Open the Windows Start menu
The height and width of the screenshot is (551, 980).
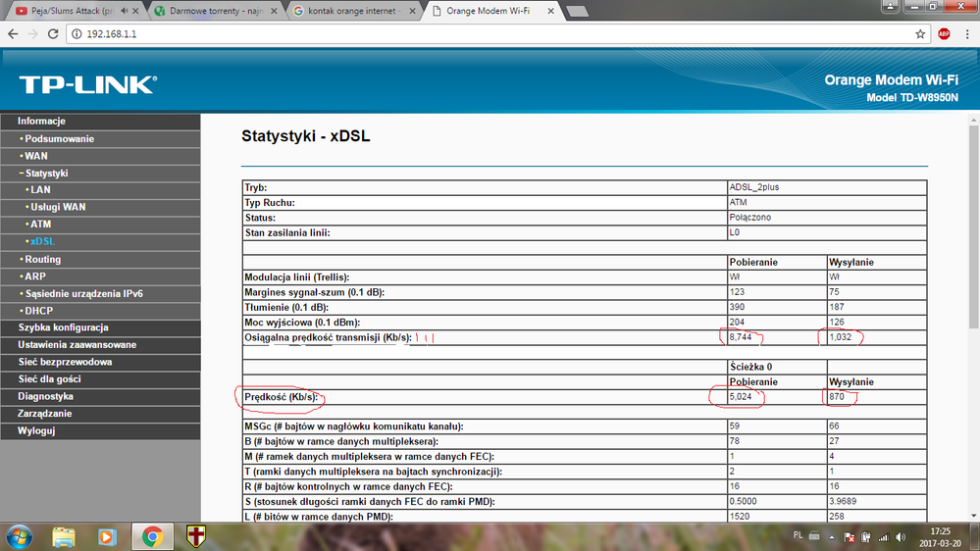[19, 536]
